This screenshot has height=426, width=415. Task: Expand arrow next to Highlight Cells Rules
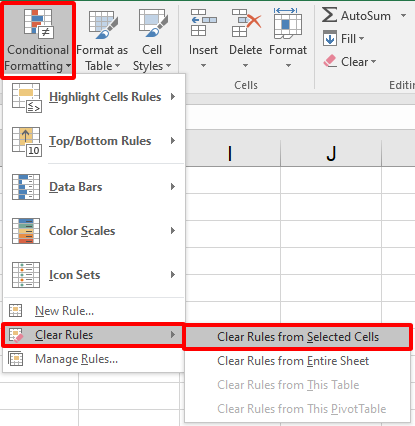click(173, 97)
